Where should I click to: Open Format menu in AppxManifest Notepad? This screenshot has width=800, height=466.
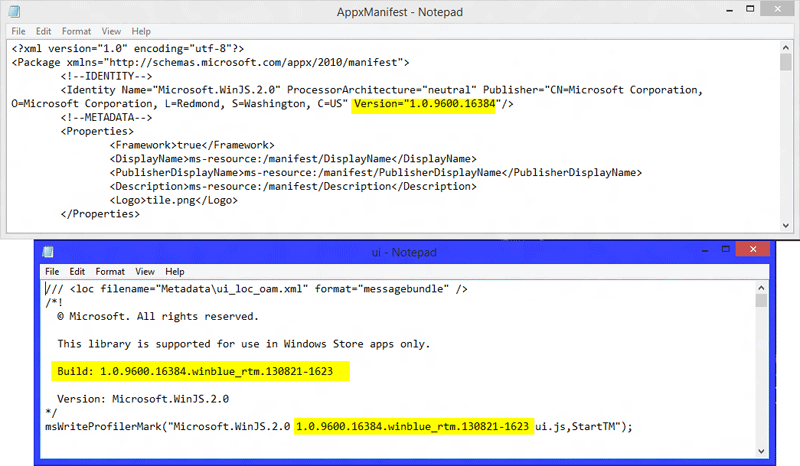point(77,31)
